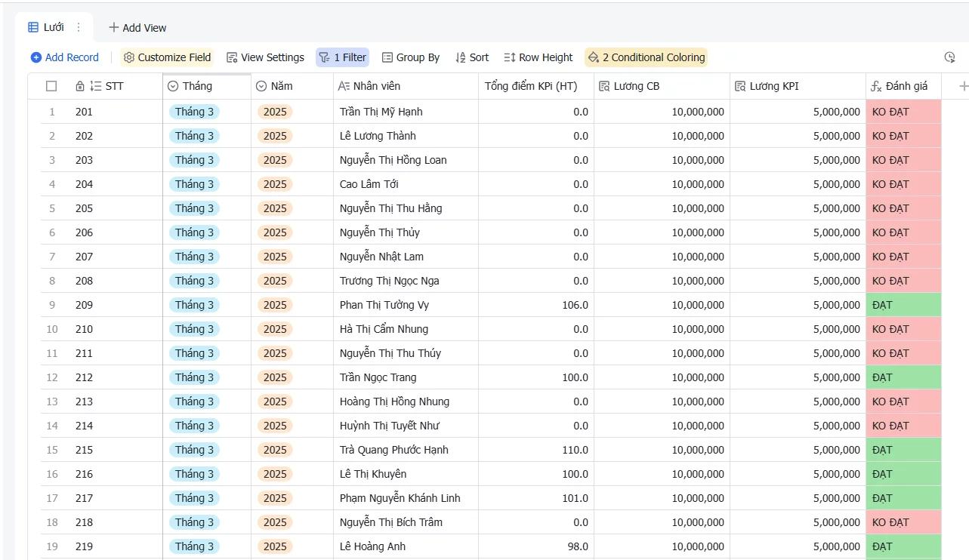The image size is (969, 560).
Task: Open Sort options
Action: pos(472,57)
